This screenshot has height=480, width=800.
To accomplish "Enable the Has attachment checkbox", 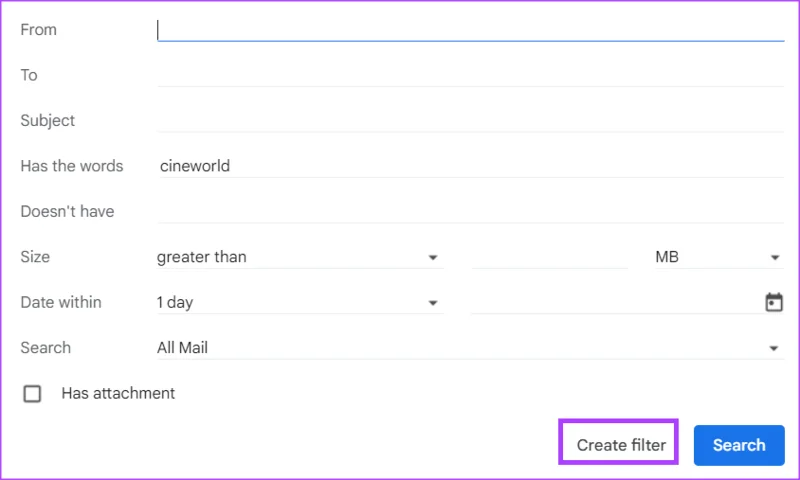I will coord(32,394).
